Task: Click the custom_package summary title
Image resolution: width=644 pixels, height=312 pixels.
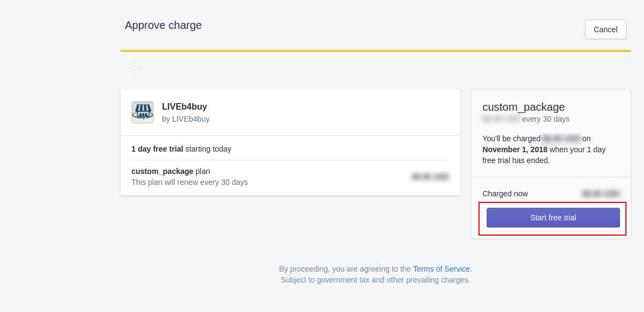Action: (523, 107)
